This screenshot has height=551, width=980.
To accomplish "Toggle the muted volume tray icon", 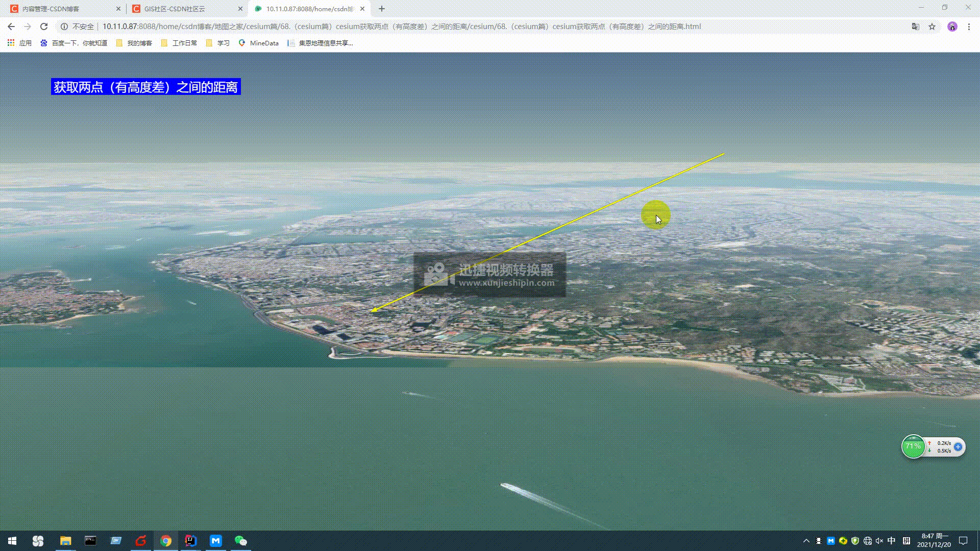I will (879, 541).
